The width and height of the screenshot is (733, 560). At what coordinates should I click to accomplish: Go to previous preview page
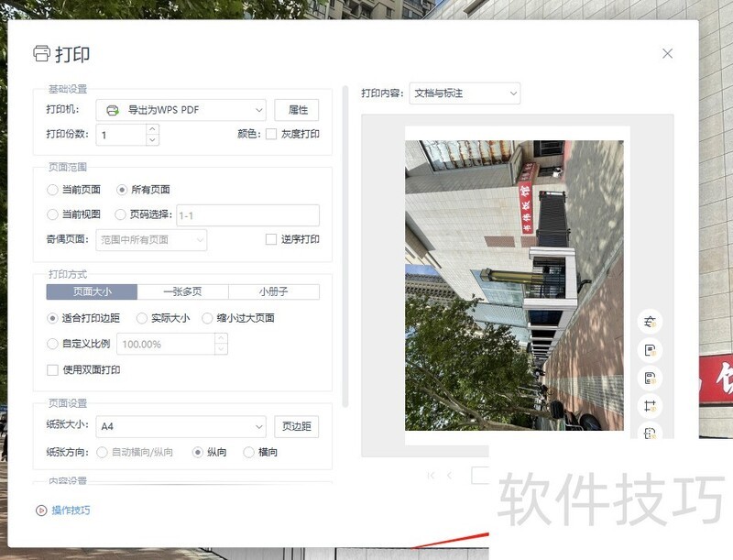pyautogui.click(x=449, y=474)
